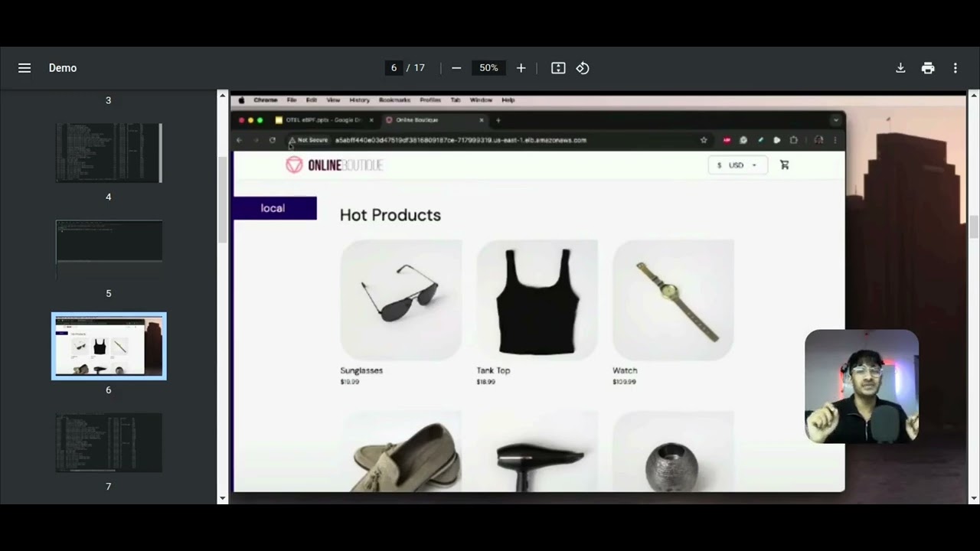Image resolution: width=980 pixels, height=551 pixels.
Task: Click the loafers product image
Action: click(401, 452)
